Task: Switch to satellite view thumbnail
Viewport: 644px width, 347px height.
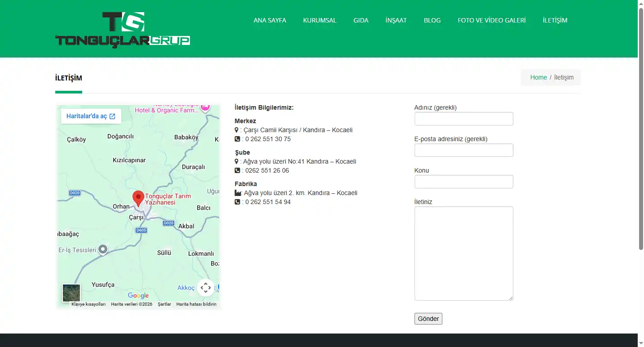Action: [71, 293]
